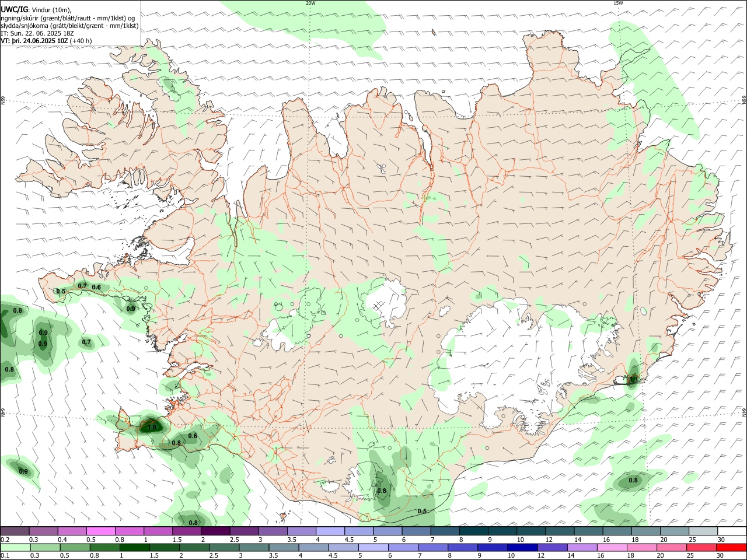
Task: Pick the lower legend swatch between 20 and 25
Action: [x=672, y=548]
